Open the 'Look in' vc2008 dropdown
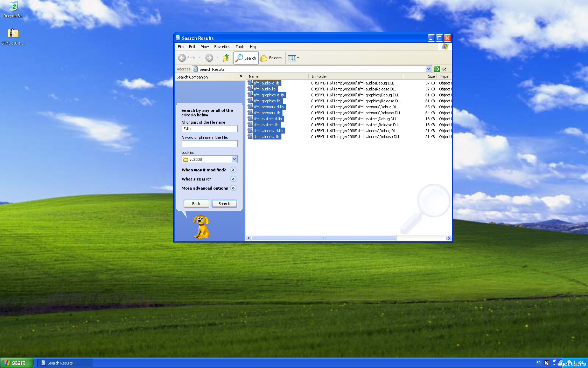The image size is (588, 368). point(234,159)
